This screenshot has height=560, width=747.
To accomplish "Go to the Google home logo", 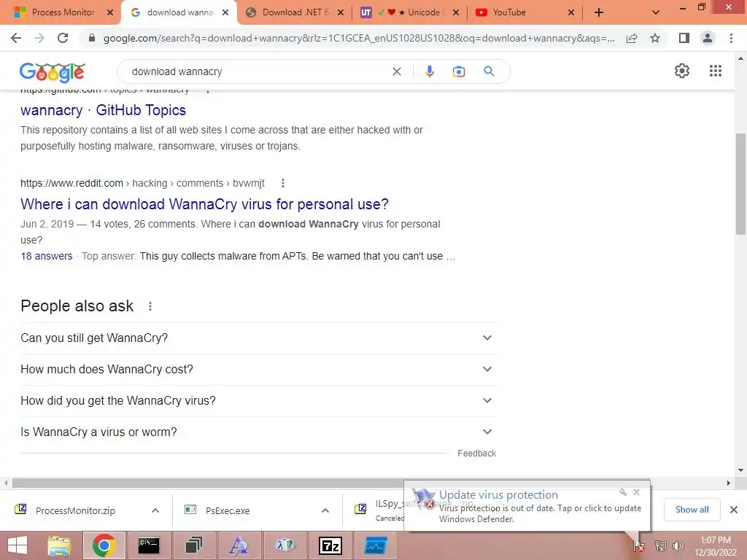I will [53, 72].
